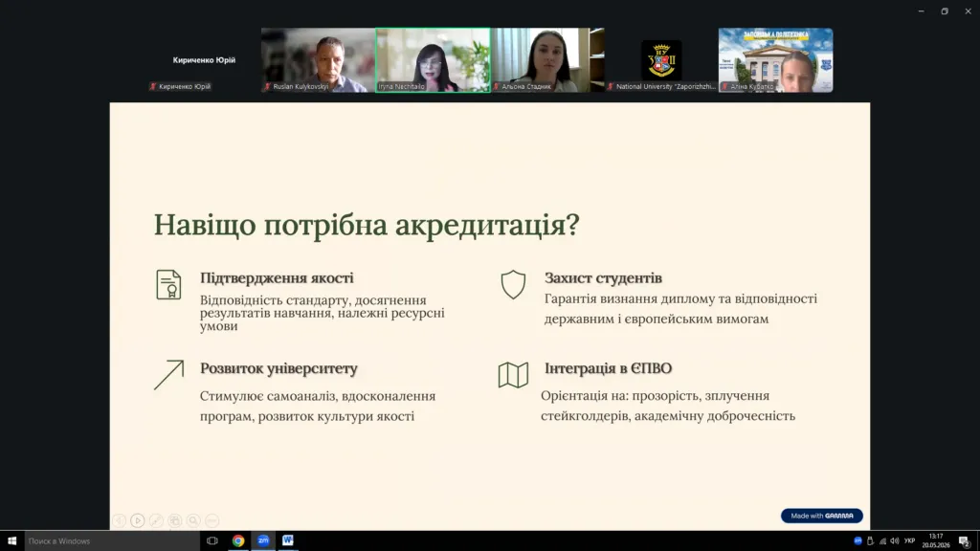Switch the УКР keyboard language indicator
The width and height of the screenshot is (980, 551).
click(x=909, y=541)
